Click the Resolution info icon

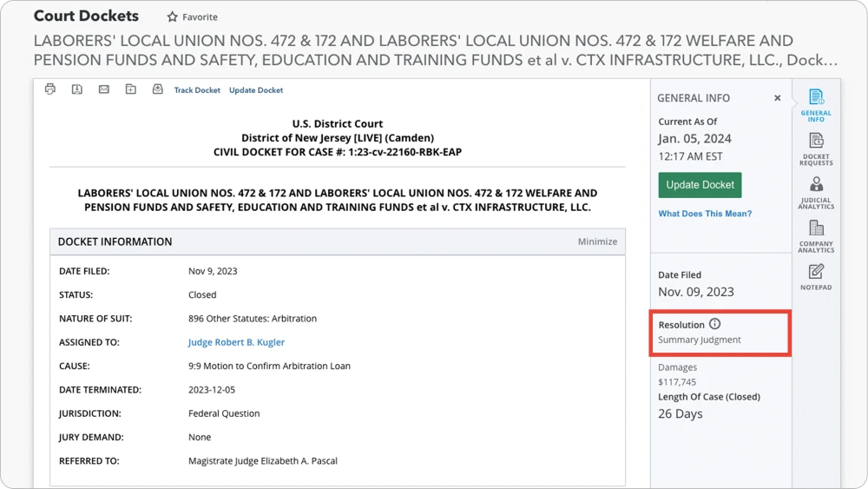point(715,324)
